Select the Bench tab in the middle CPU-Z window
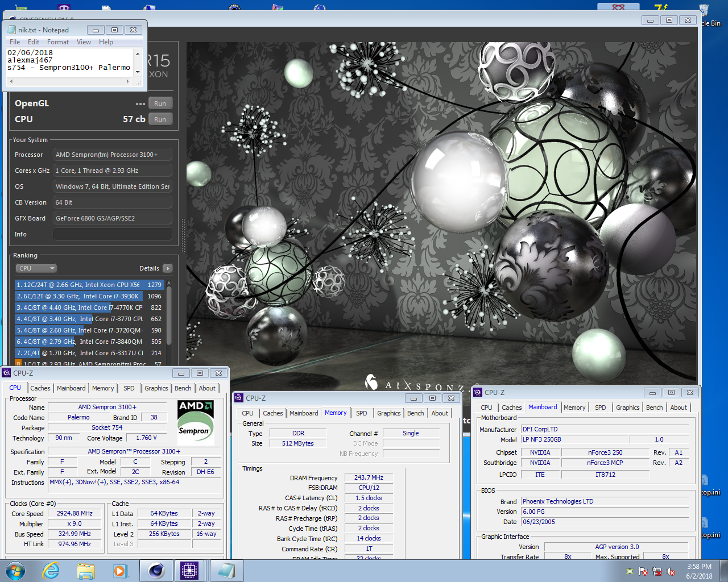This screenshot has height=582, width=728. pyautogui.click(x=415, y=413)
